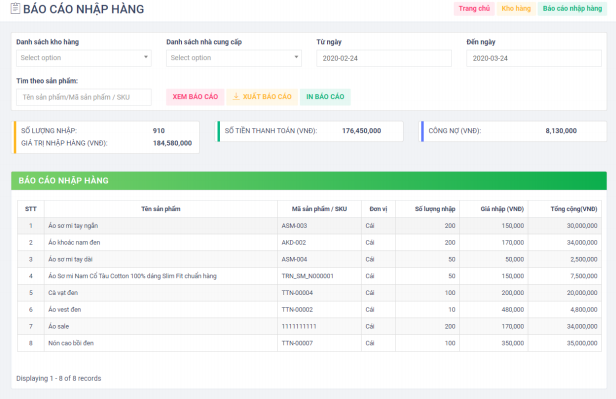The height and width of the screenshot is (399, 616).
Task: Focus the Tìm theo sản phẩm search box
Action: tap(84, 97)
